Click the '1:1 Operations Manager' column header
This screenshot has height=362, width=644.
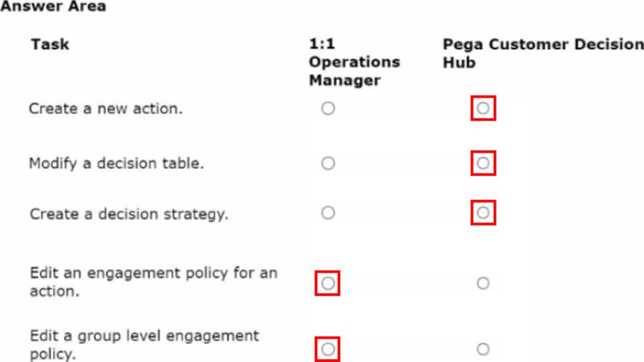[354, 62]
